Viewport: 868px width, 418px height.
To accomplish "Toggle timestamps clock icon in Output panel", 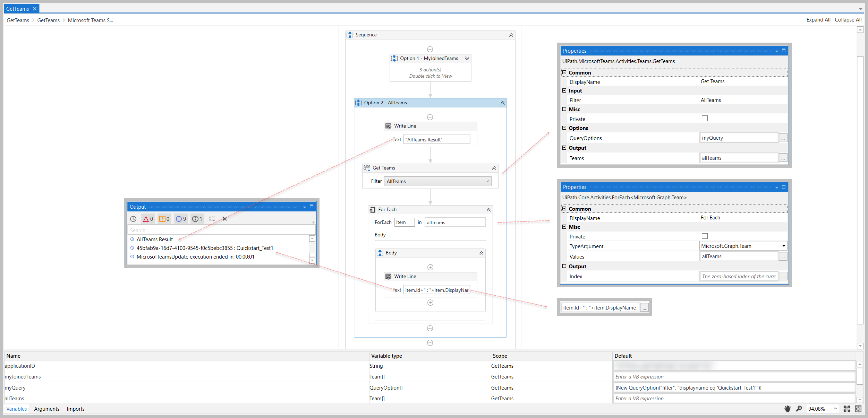I will coord(133,219).
